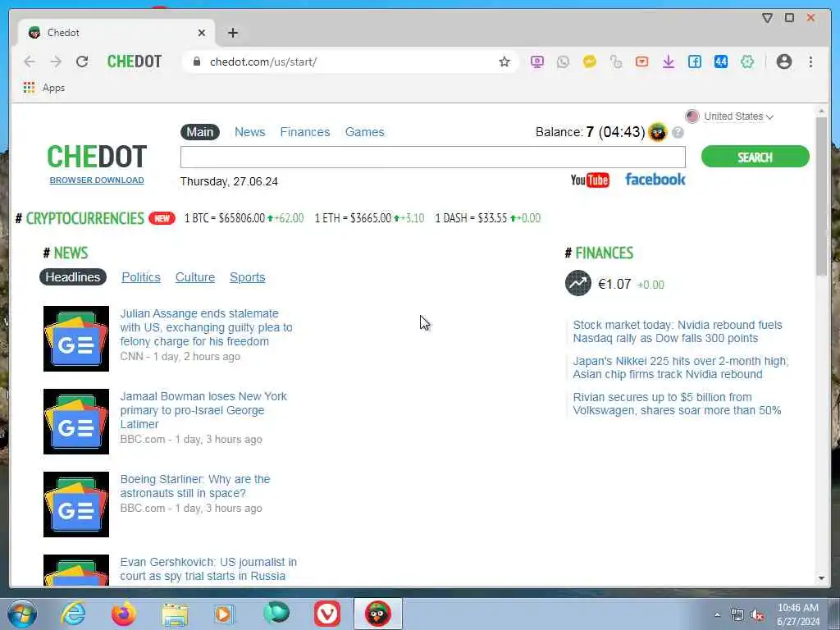Open the Boeing Starliner astronauts article
Viewport: 840px width, 630px height.
[195, 486]
